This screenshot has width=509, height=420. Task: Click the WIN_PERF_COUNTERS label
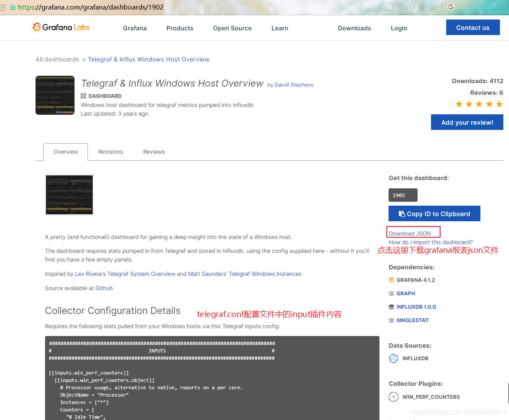[431, 397]
